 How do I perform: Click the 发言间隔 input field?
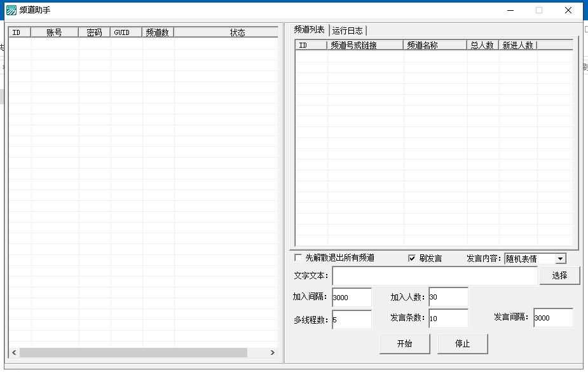pyautogui.click(x=552, y=318)
